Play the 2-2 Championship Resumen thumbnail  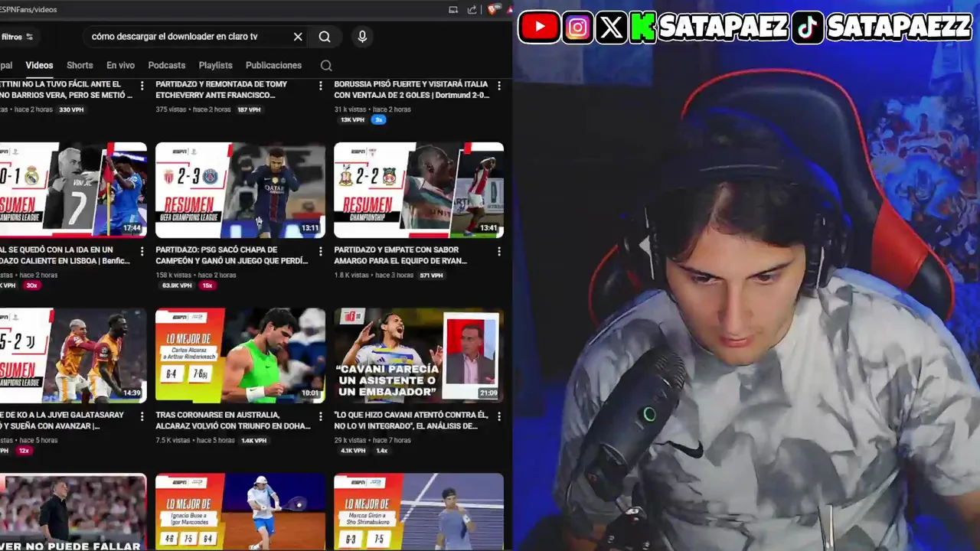[x=419, y=190]
